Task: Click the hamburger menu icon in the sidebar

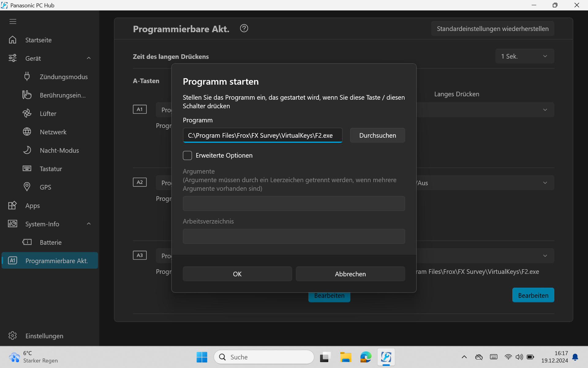Action: tap(13, 21)
